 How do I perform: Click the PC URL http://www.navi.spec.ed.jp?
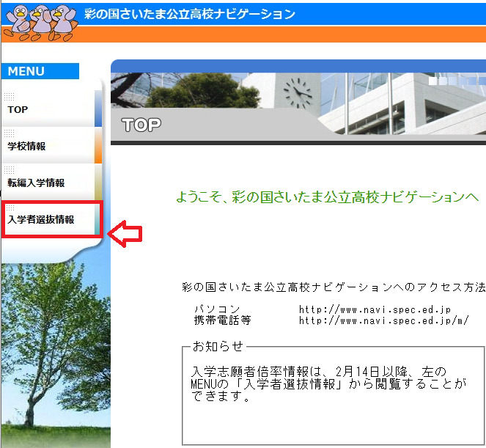click(x=375, y=309)
